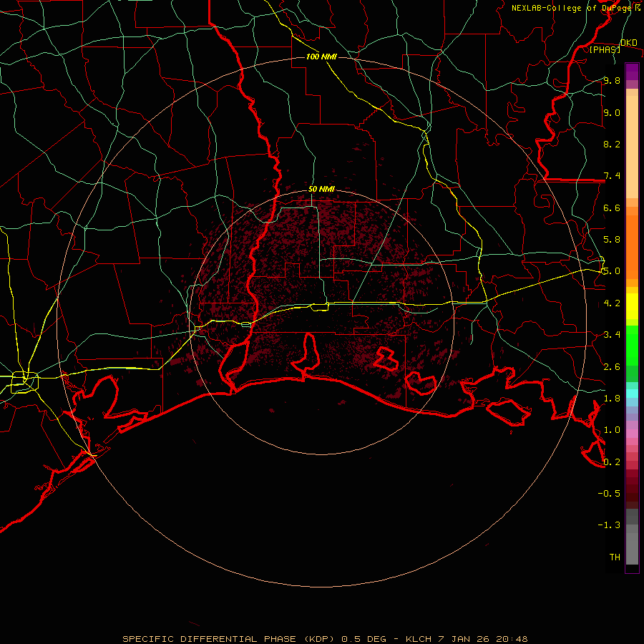Image resolution: width=644 pixels, height=644 pixels.
Task: Pick the bright green swatch beside 3.4
Action: pyautogui.click(x=632, y=346)
